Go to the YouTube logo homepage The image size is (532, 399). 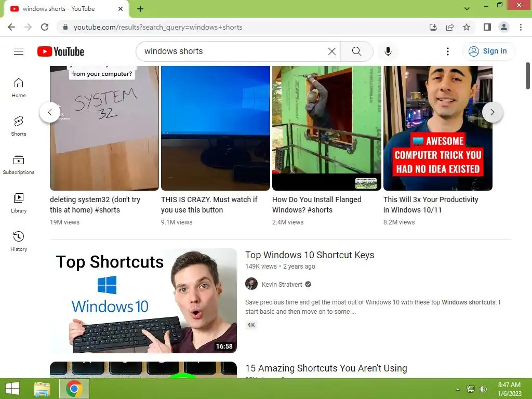61,51
